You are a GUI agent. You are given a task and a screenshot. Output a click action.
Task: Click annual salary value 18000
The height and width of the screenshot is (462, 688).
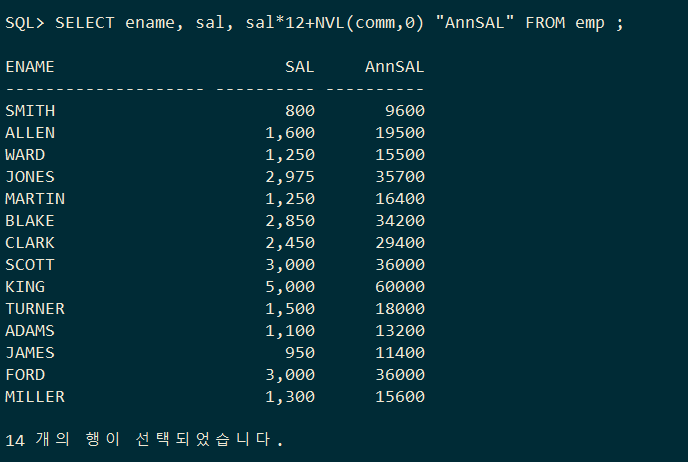[x=400, y=308]
